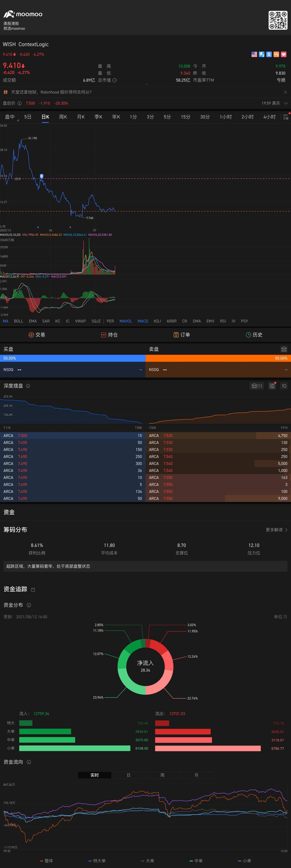This screenshot has width=291, height=868.
Task: Expand the after-hours price row
Action: (286, 103)
